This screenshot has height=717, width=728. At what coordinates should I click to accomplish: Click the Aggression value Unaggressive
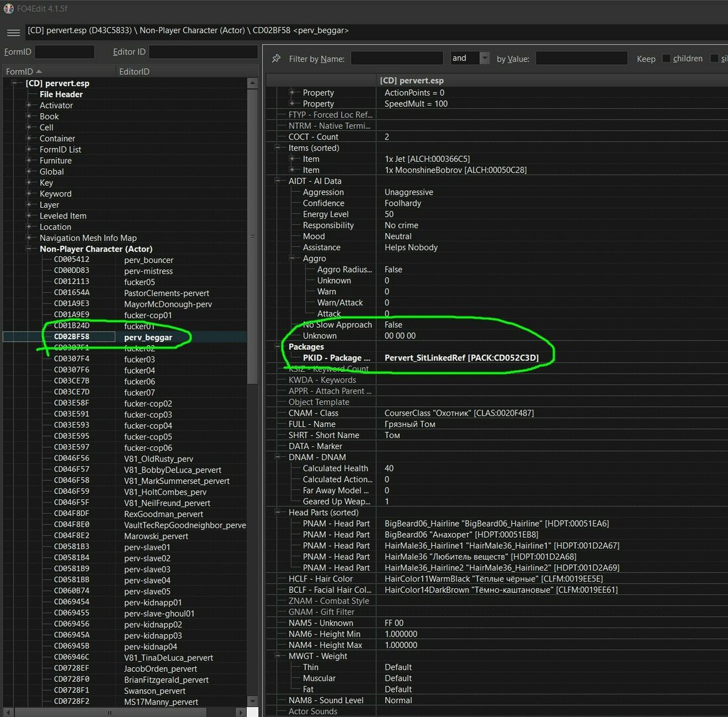click(x=409, y=192)
